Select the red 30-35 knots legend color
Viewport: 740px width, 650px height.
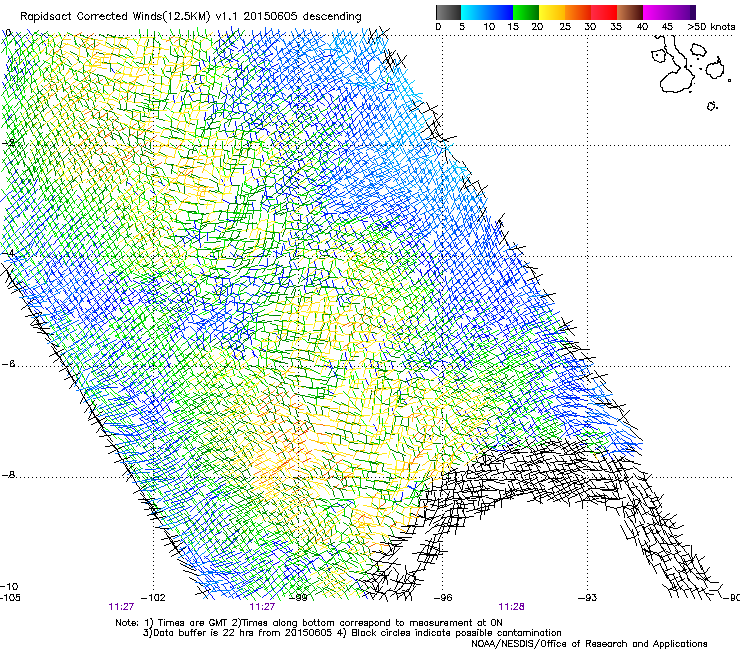tap(603, 12)
